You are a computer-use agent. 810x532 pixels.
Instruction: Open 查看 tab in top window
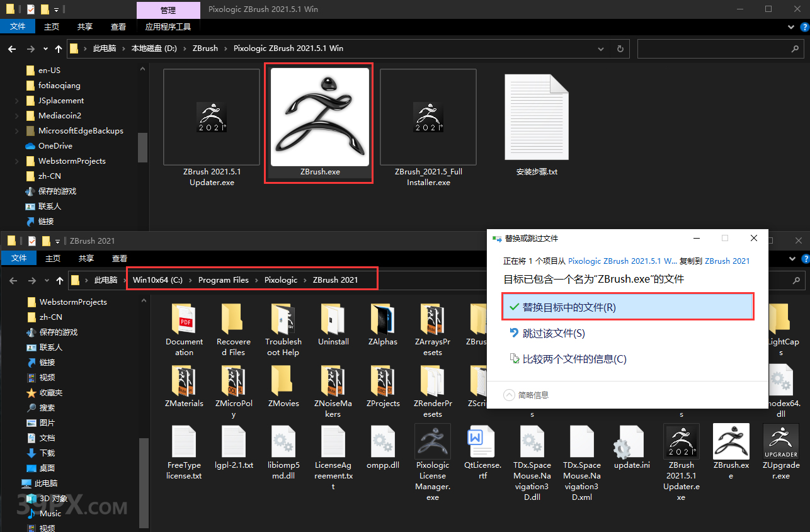click(x=118, y=26)
